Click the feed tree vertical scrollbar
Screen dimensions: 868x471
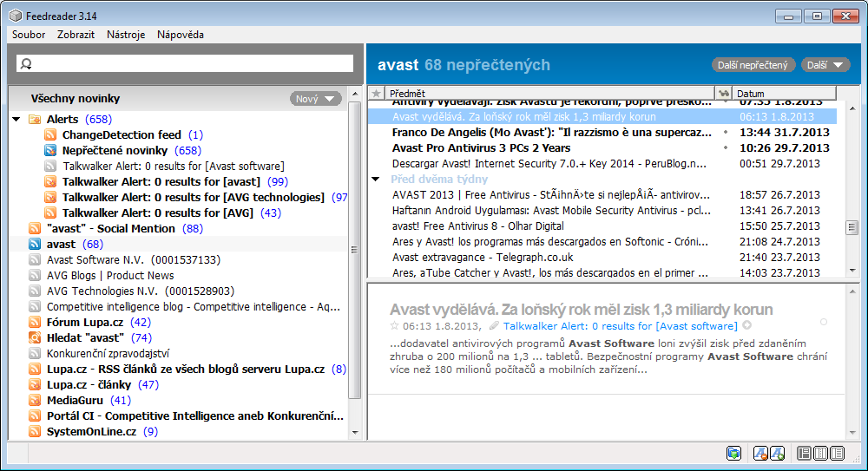tap(355, 249)
